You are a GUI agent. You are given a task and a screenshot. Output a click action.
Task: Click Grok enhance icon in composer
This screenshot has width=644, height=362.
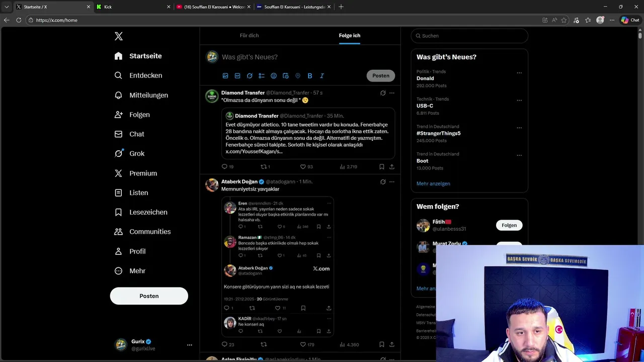(250, 76)
